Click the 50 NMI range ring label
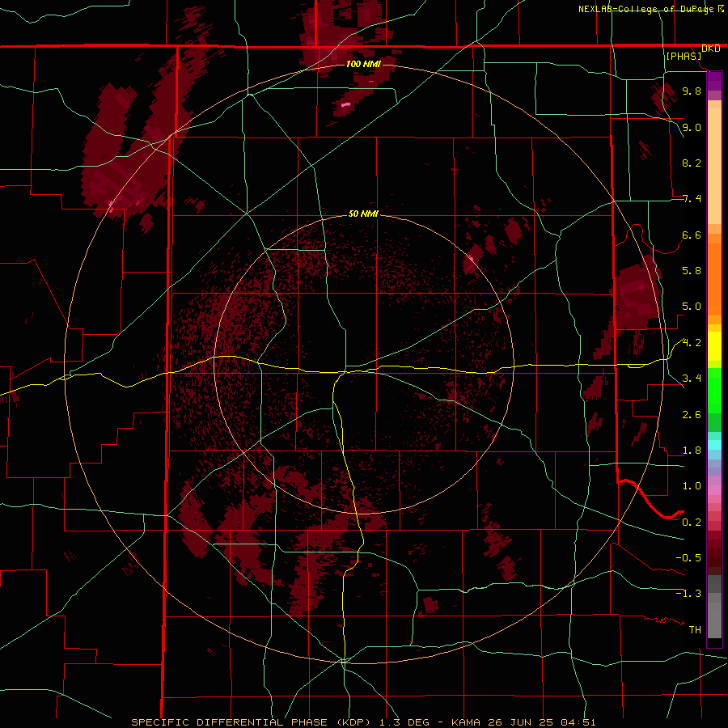The image size is (728, 728). [363, 214]
